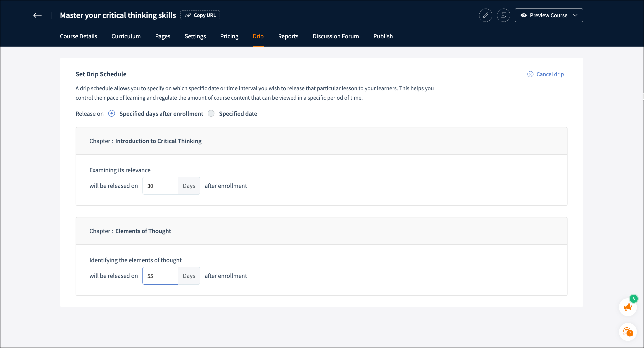Switch to the Curriculum tab

pyautogui.click(x=126, y=36)
